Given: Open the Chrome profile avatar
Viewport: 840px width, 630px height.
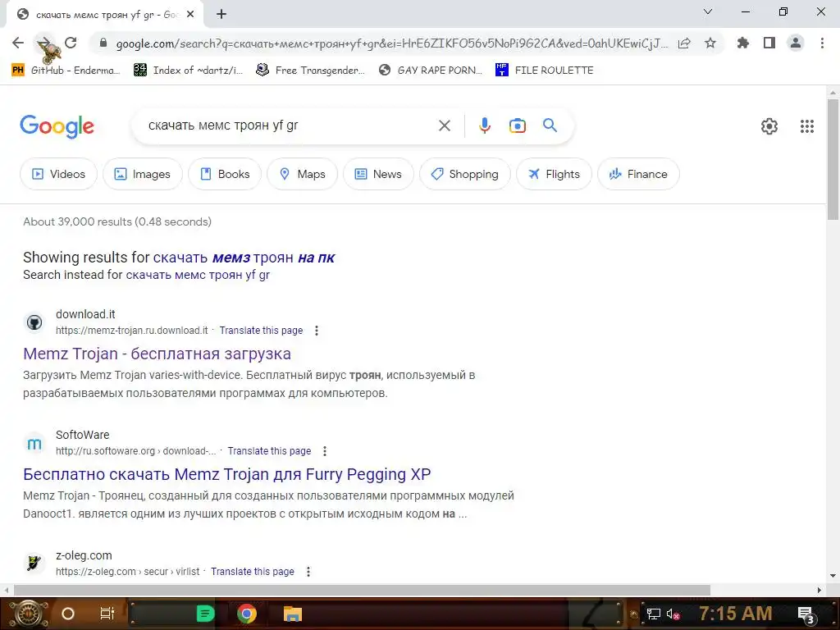Looking at the screenshot, I should [796, 43].
